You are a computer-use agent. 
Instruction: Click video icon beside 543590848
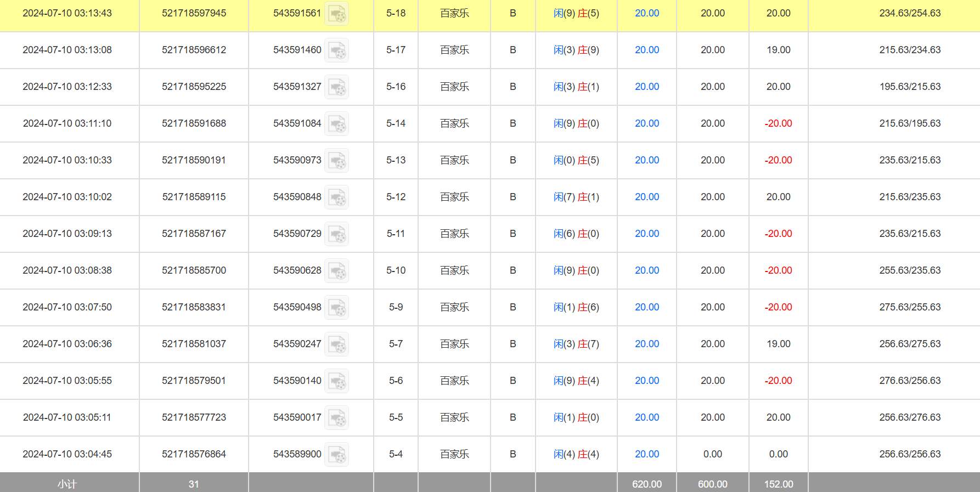336,197
